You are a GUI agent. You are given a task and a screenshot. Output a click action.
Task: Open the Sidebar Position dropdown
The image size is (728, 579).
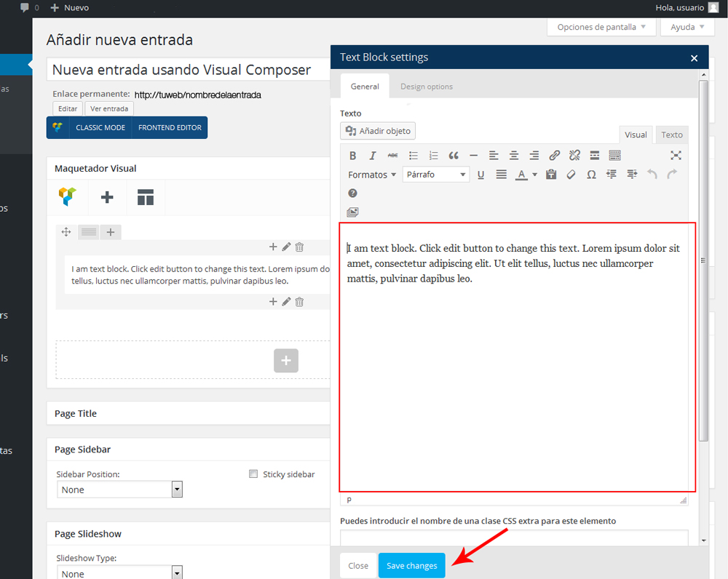[119, 490]
